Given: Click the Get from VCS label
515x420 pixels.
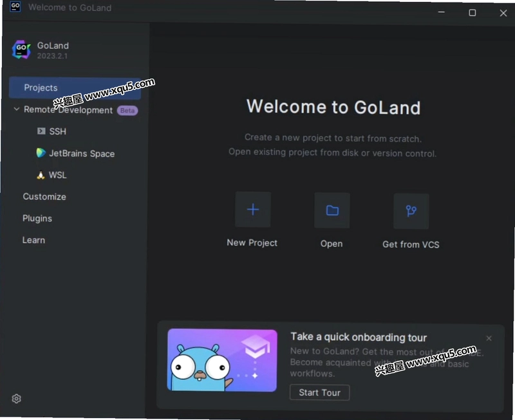Looking at the screenshot, I should pyautogui.click(x=411, y=244).
